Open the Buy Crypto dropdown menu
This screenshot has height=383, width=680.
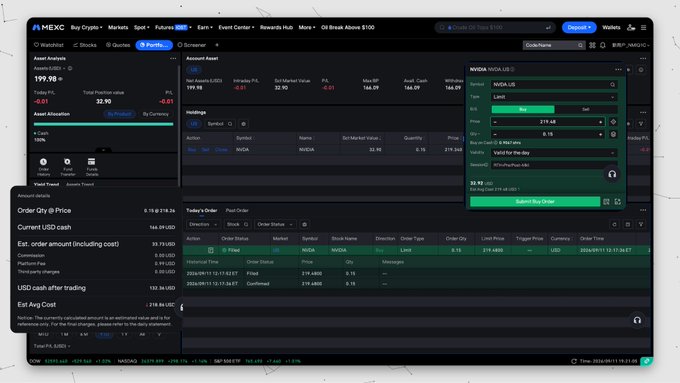pos(86,27)
